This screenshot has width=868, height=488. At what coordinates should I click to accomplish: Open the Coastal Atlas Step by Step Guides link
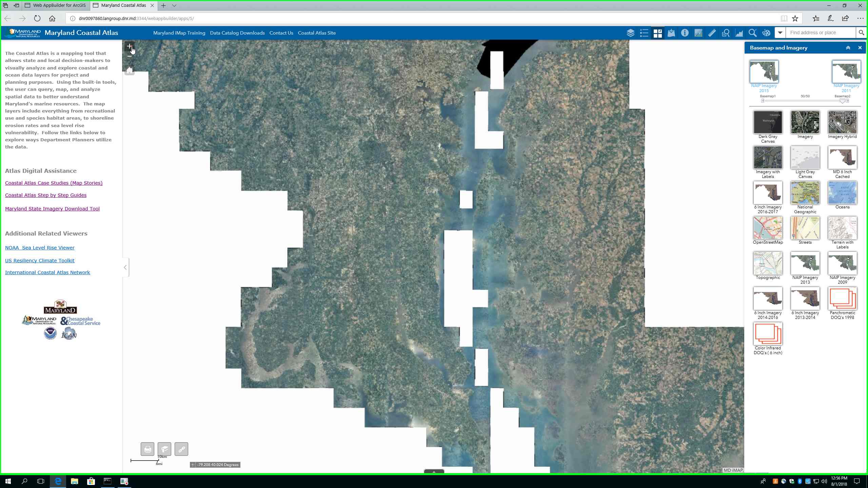[x=46, y=195]
